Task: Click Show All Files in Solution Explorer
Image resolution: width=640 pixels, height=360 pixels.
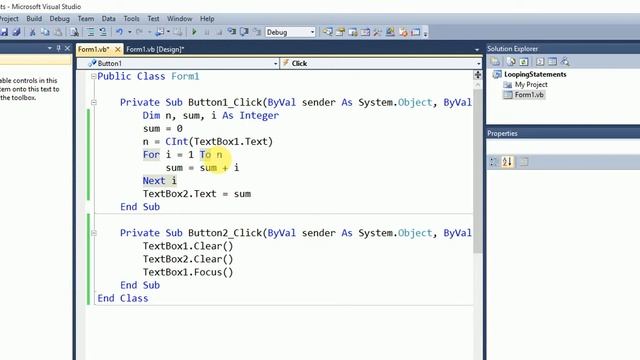Action: tap(511, 62)
